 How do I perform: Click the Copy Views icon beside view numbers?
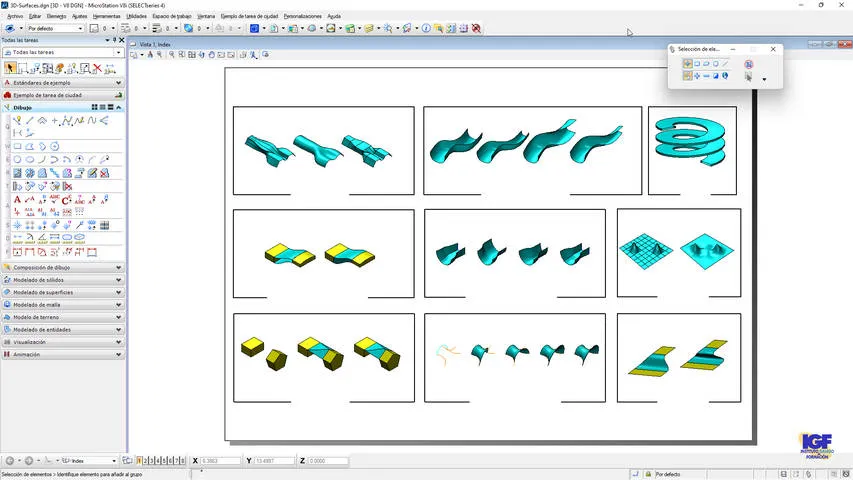pos(127,460)
